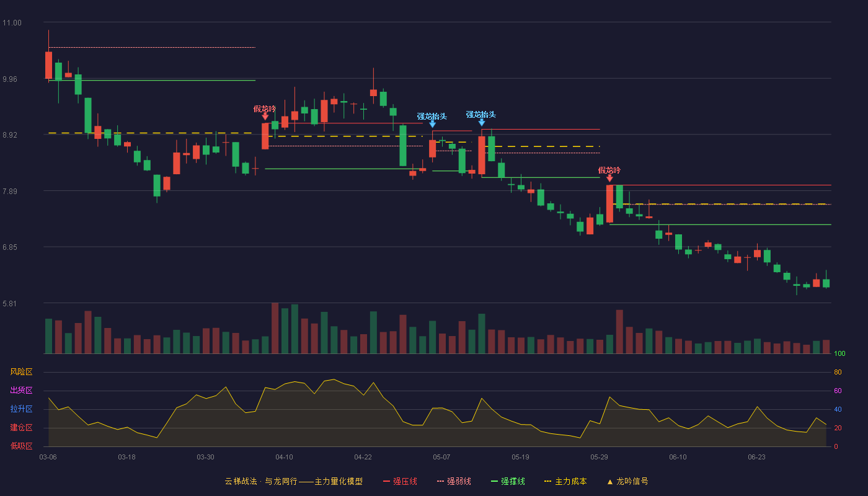The image size is (868, 496).
Task: Click the 风险区 zone label
Action: (x=21, y=372)
